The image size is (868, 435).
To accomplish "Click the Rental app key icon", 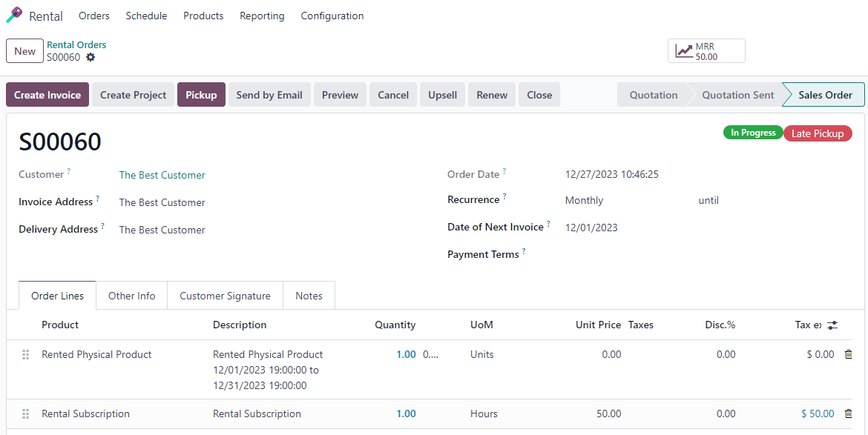I will (x=14, y=16).
